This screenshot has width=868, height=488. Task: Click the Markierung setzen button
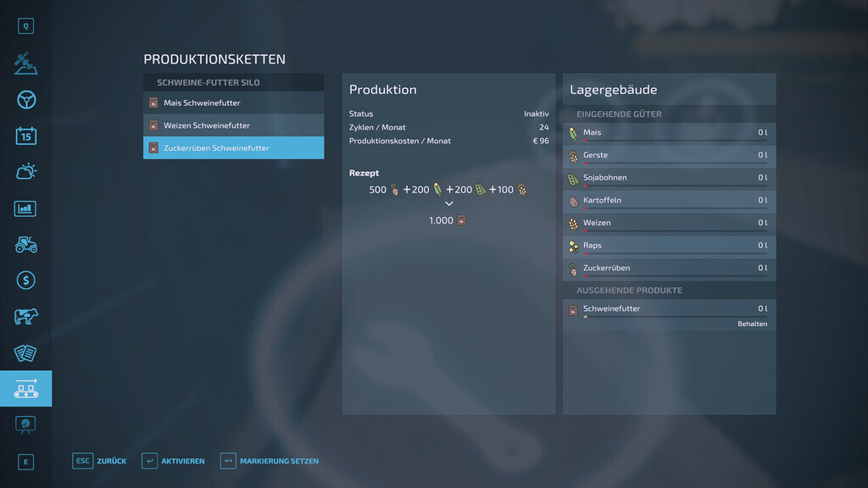point(270,461)
